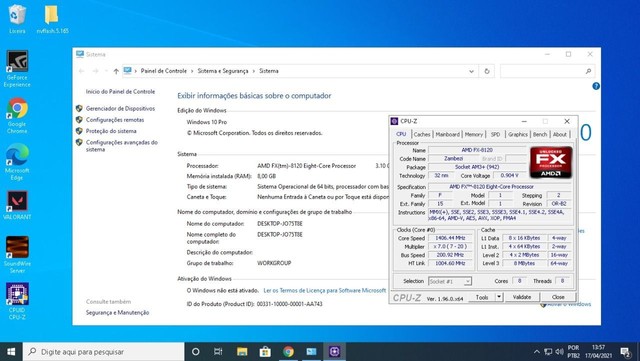Open Configurações remotas link
The image size is (640, 361).
point(115,120)
